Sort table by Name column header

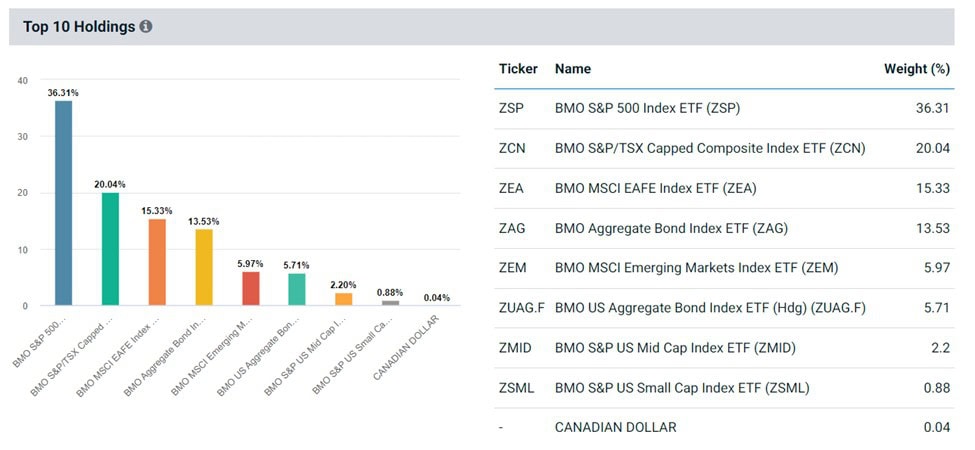pyautogui.click(x=573, y=69)
